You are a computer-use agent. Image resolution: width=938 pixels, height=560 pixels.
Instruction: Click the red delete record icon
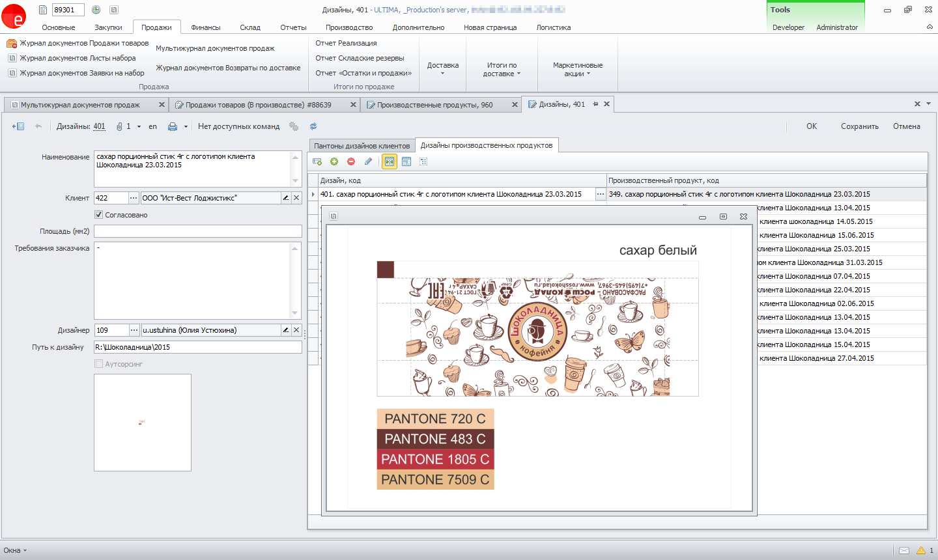351,161
